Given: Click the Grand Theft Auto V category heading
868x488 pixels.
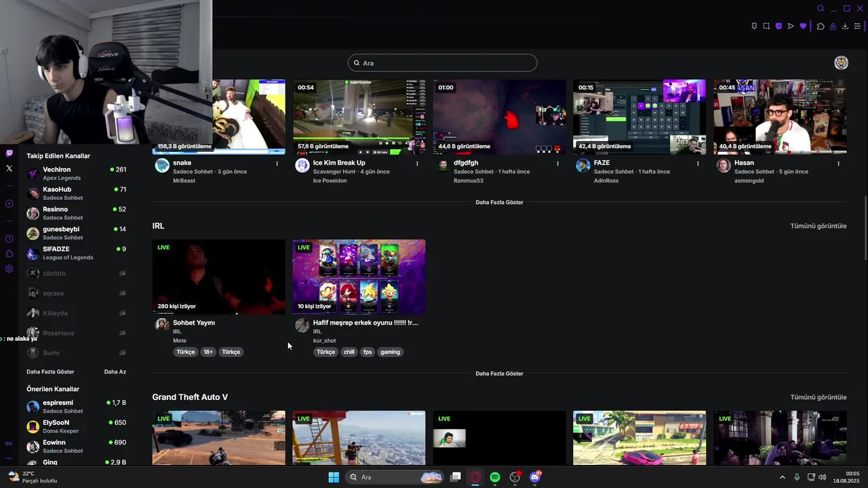Looking at the screenshot, I should coord(190,397).
